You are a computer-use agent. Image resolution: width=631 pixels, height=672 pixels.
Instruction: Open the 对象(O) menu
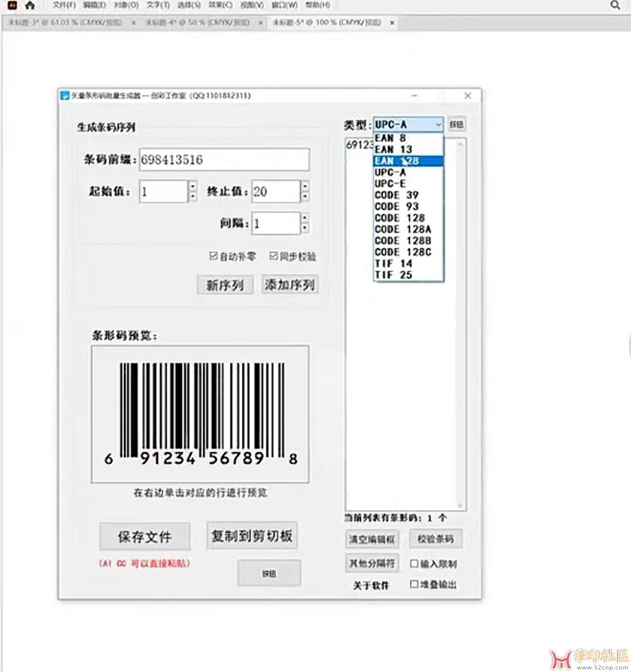(126, 5)
